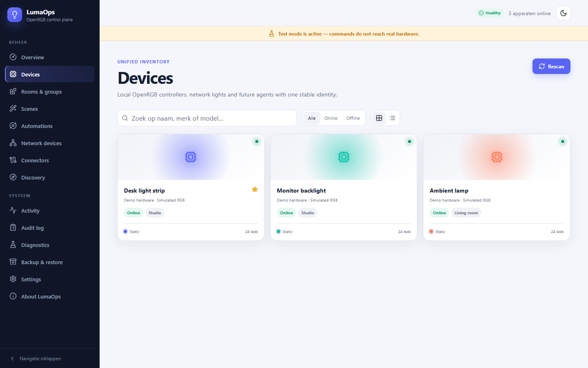Click the Discovery compass icon
Screen dimensions: 588x368
pos(13,177)
